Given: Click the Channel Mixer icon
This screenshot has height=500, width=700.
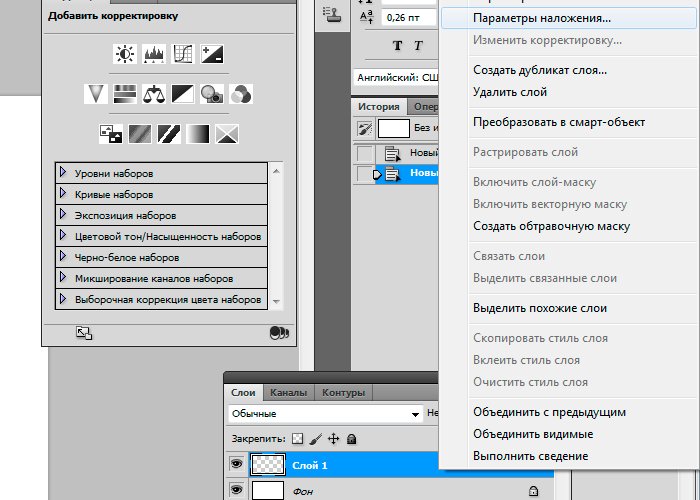Looking at the screenshot, I should coord(241,94).
